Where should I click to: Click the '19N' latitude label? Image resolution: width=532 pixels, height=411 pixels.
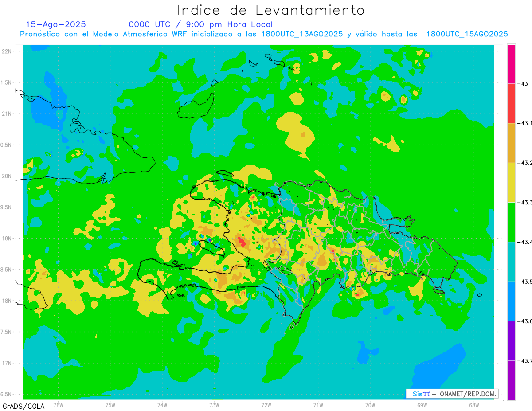(x=8, y=239)
